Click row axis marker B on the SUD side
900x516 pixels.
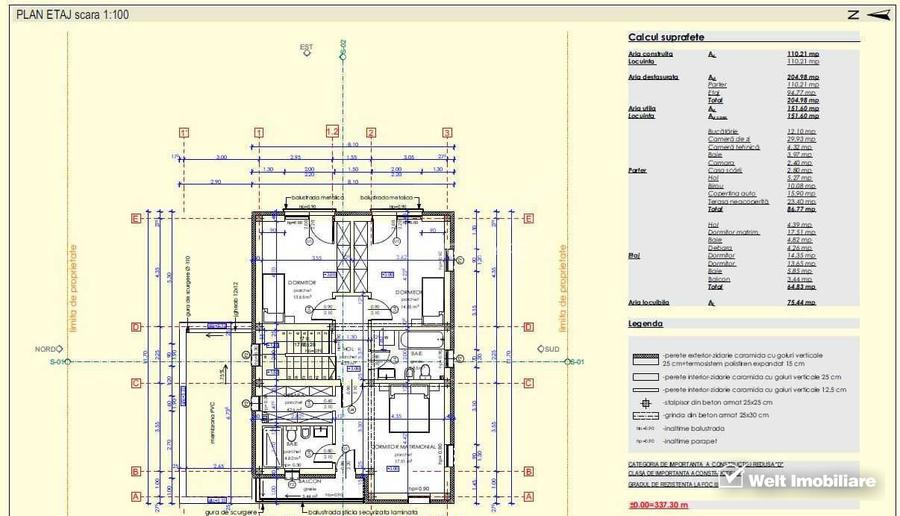click(x=528, y=471)
